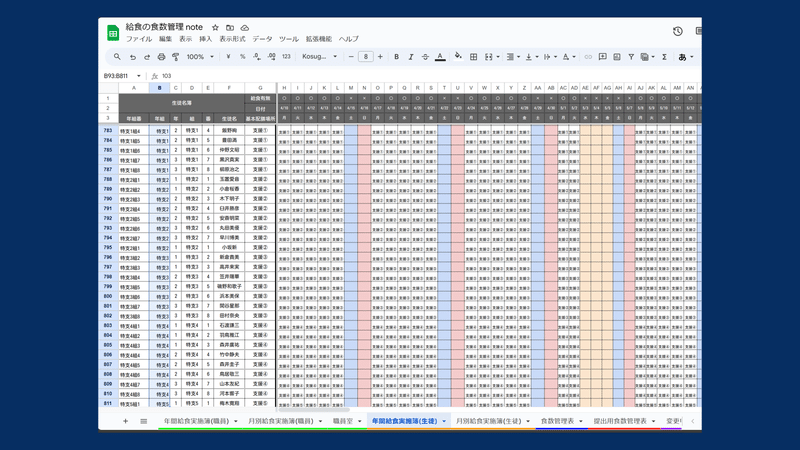Open the fill color picker
The image size is (800, 450).
(458, 56)
